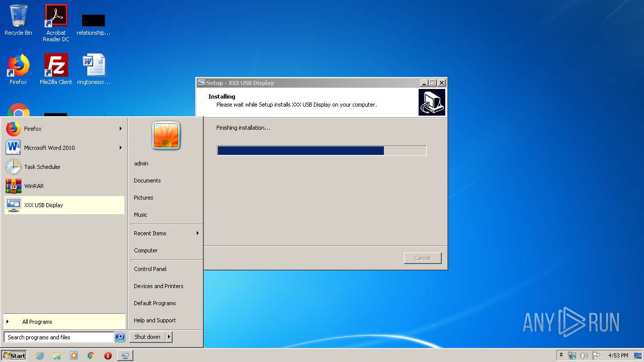The width and height of the screenshot is (644, 362).
Task: Click the Setup installer computer icon
Action: [x=432, y=103]
